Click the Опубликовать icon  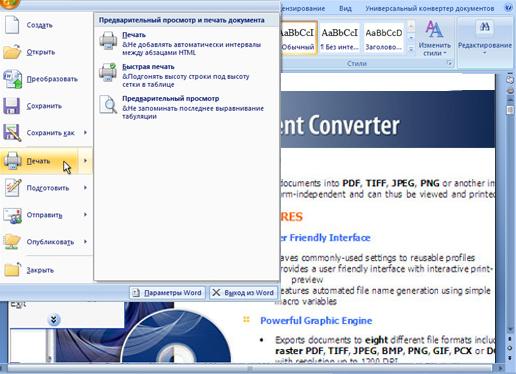tap(12, 242)
